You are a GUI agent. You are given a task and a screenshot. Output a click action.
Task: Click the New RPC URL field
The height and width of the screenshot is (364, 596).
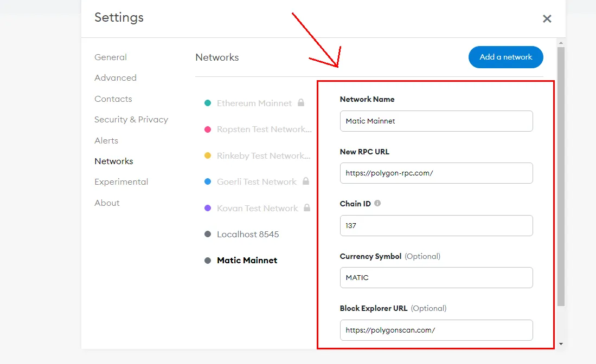pyautogui.click(x=437, y=173)
